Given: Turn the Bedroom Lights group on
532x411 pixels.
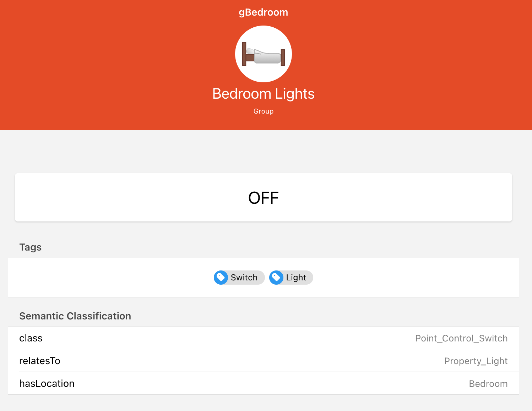Looking at the screenshot, I should tap(263, 197).
